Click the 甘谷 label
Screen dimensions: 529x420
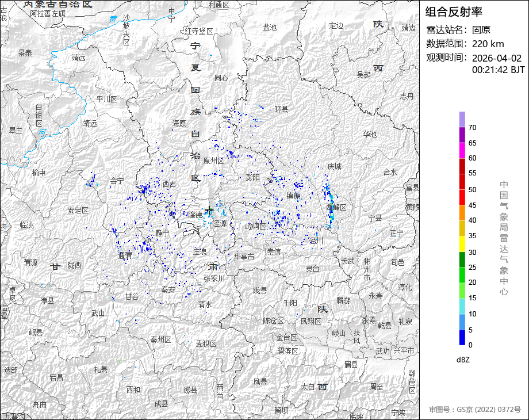tap(132, 297)
